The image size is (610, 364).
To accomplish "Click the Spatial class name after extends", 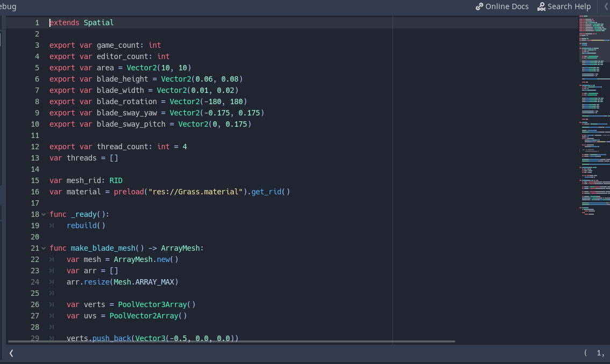I will coord(99,23).
